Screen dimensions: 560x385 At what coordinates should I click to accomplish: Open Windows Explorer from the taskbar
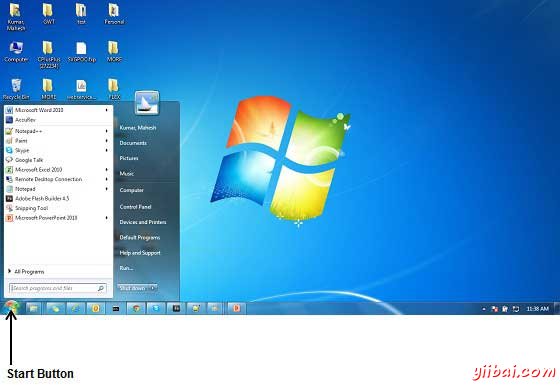point(33,308)
